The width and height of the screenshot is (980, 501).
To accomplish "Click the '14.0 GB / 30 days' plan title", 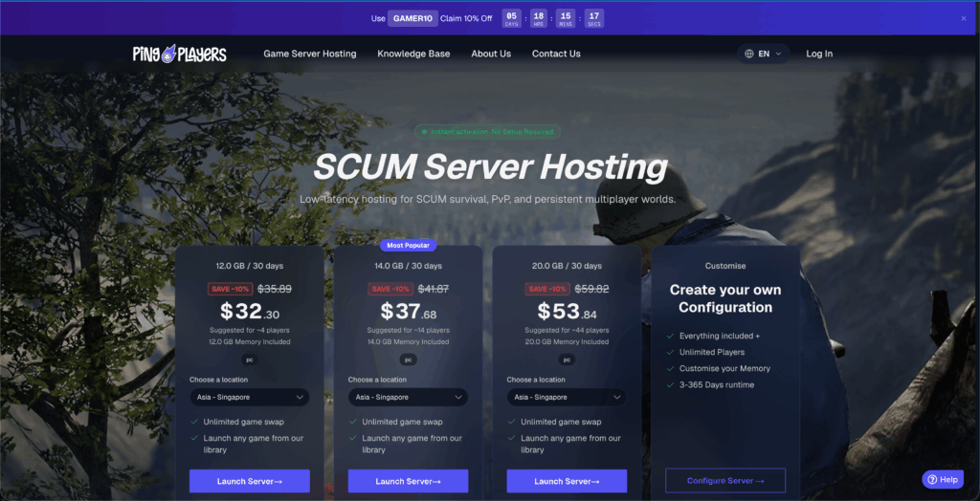I will [408, 266].
